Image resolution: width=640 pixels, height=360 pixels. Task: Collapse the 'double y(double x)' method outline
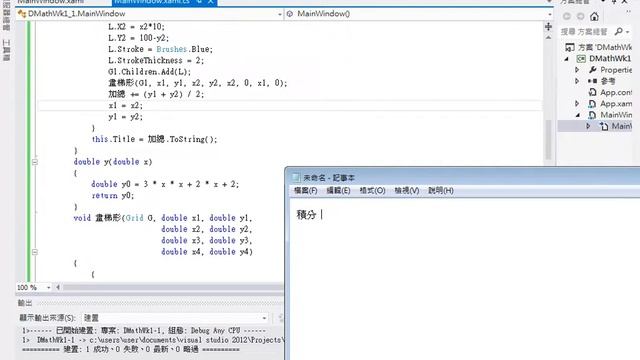pyautogui.click(x=35, y=162)
